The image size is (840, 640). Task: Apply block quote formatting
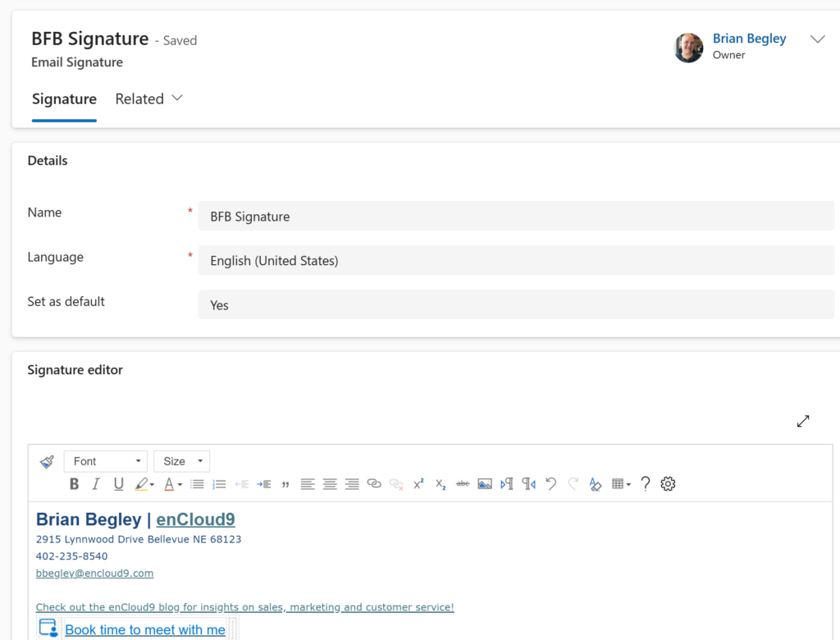(285, 484)
